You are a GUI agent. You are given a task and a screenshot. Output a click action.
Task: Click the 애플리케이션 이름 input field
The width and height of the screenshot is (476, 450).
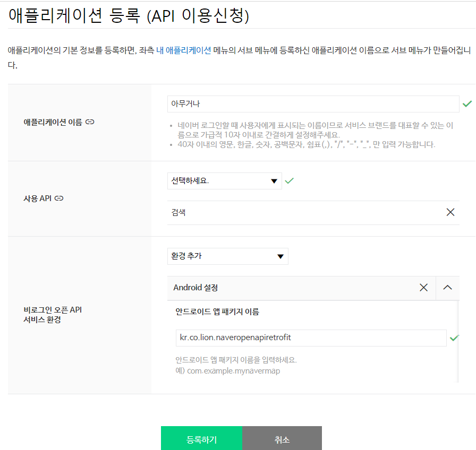click(313, 104)
